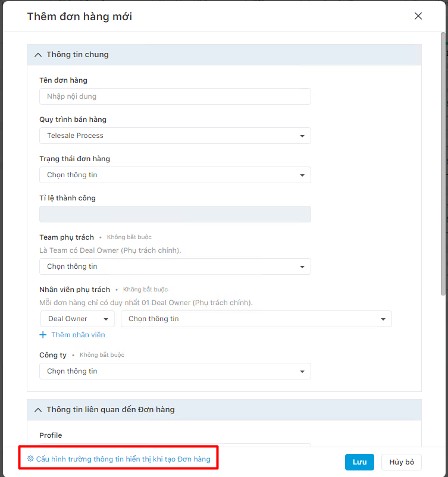Open the Deal Owner role dropdown
The width and height of the screenshot is (448, 477).
coord(77,319)
